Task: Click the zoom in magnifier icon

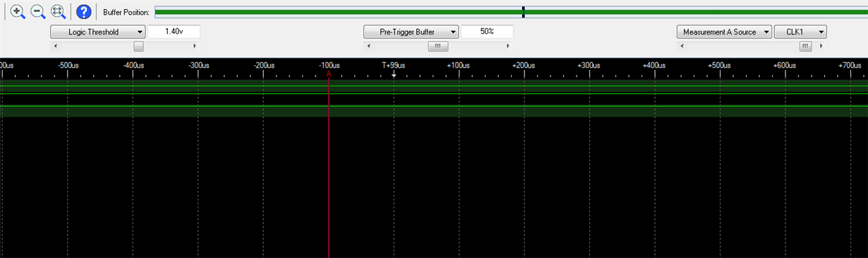Action: (18, 12)
